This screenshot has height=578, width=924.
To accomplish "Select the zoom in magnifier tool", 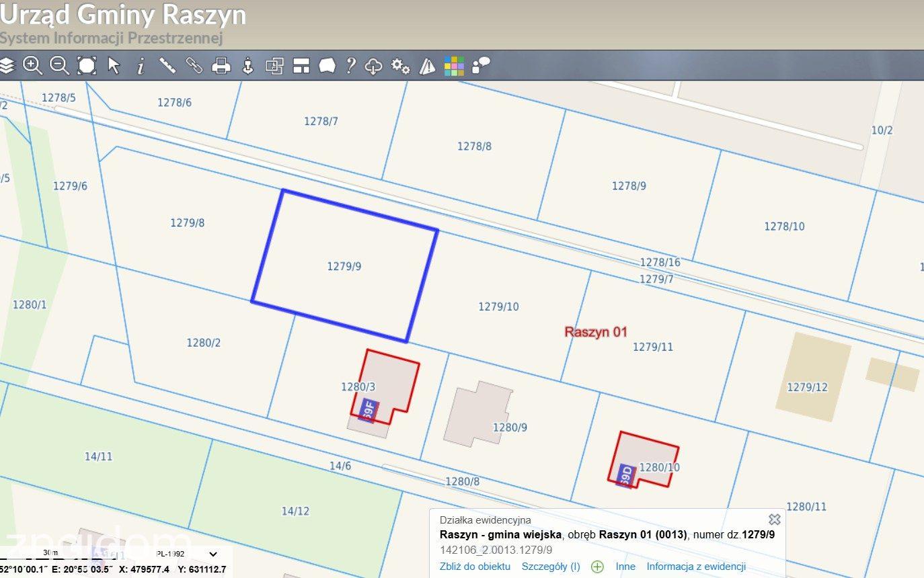I will point(32,65).
